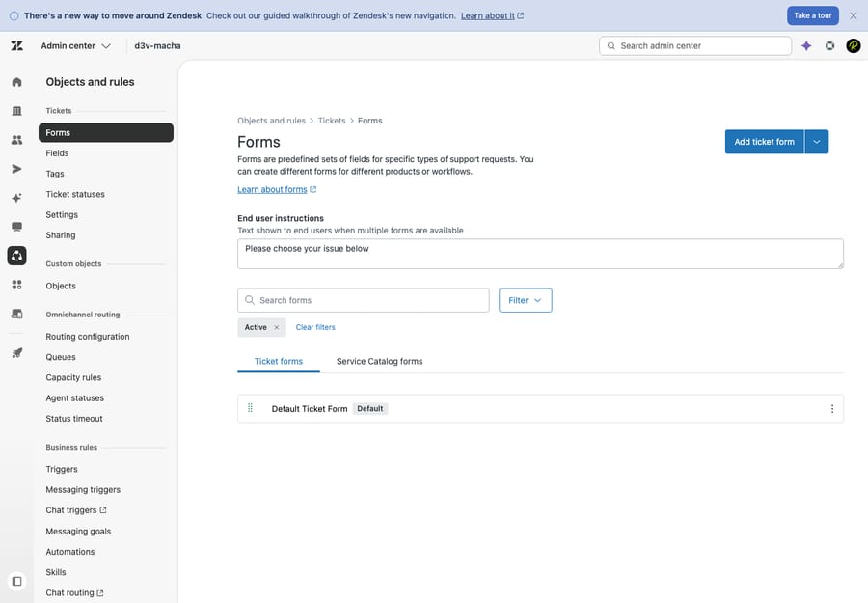Open Account building icon in left rail

pyautogui.click(x=16, y=111)
